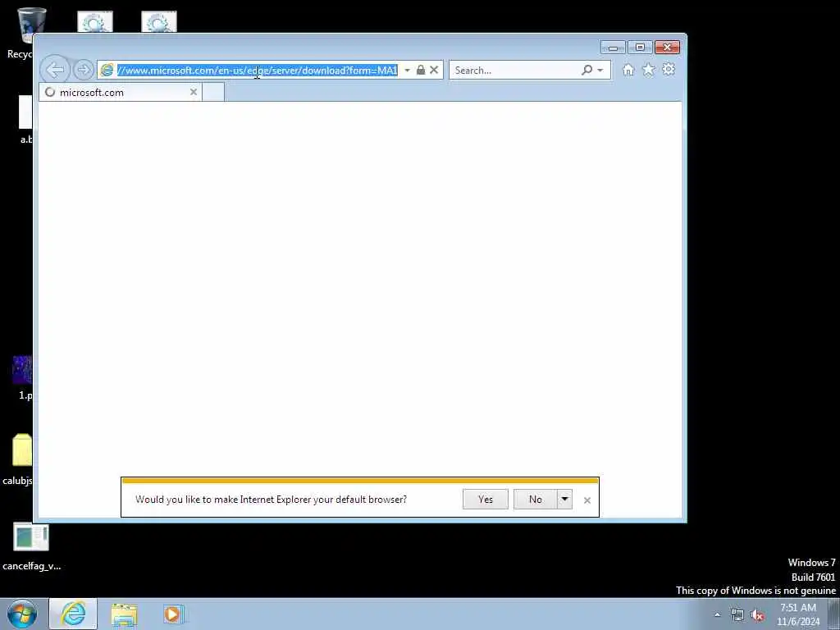840x630 pixels.
Task: Open Favorites with the star icon
Action: click(x=649, y=70)
